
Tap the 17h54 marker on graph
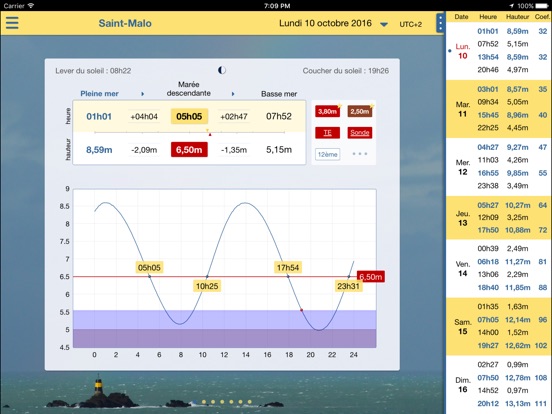point(288,268)
